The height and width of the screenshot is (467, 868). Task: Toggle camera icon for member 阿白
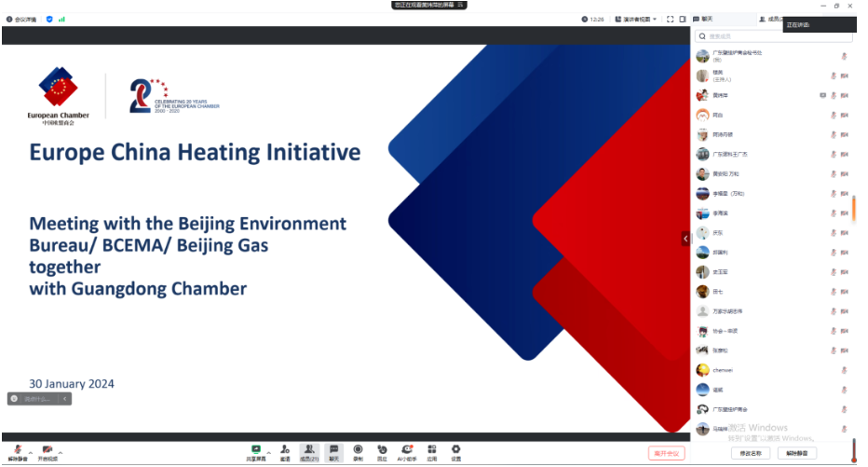844,116
